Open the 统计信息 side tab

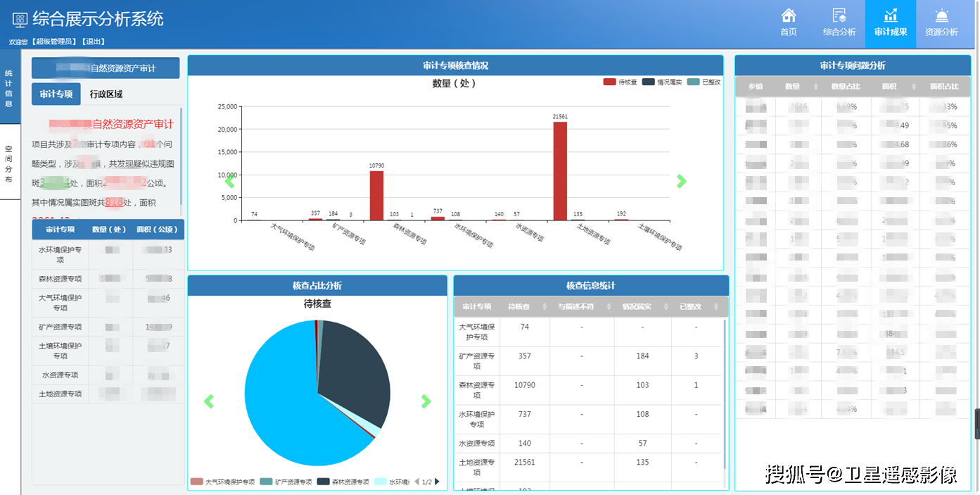point(9,88)
